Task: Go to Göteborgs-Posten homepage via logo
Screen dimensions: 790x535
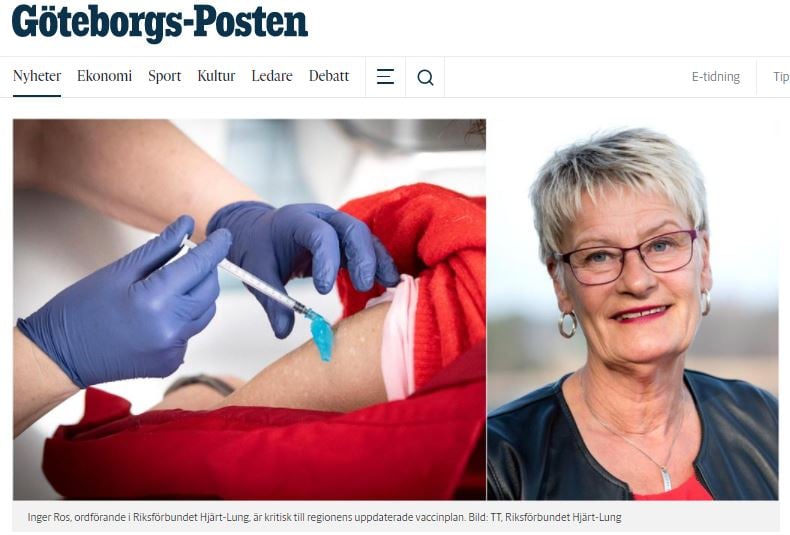Action: (x=159, y=22)
